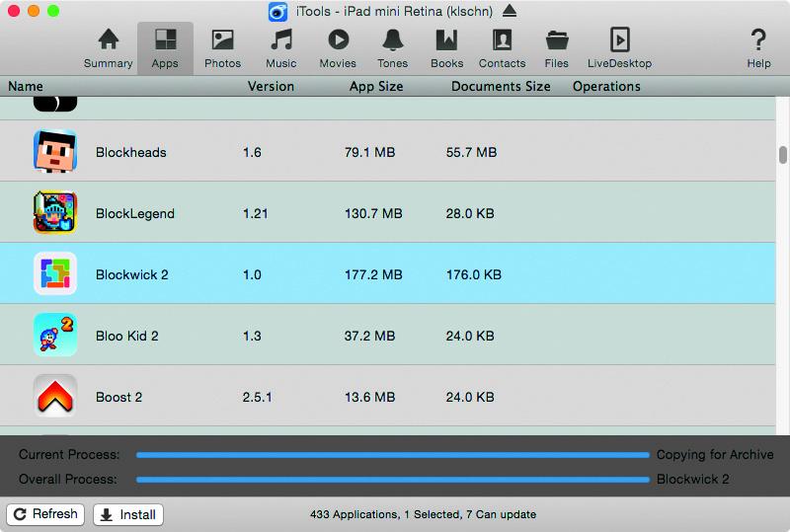This screenshot has height=532, width=790.
Task: Click BlockLegend documents size 28.0 KB
Action: [x=470, y=213]
